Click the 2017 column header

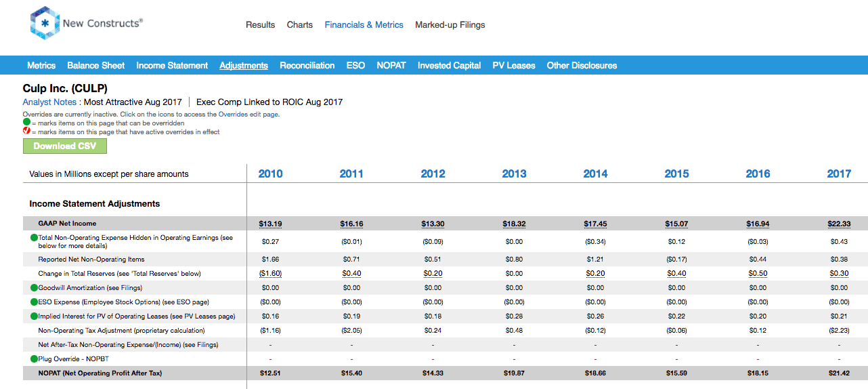click(839, 174)
